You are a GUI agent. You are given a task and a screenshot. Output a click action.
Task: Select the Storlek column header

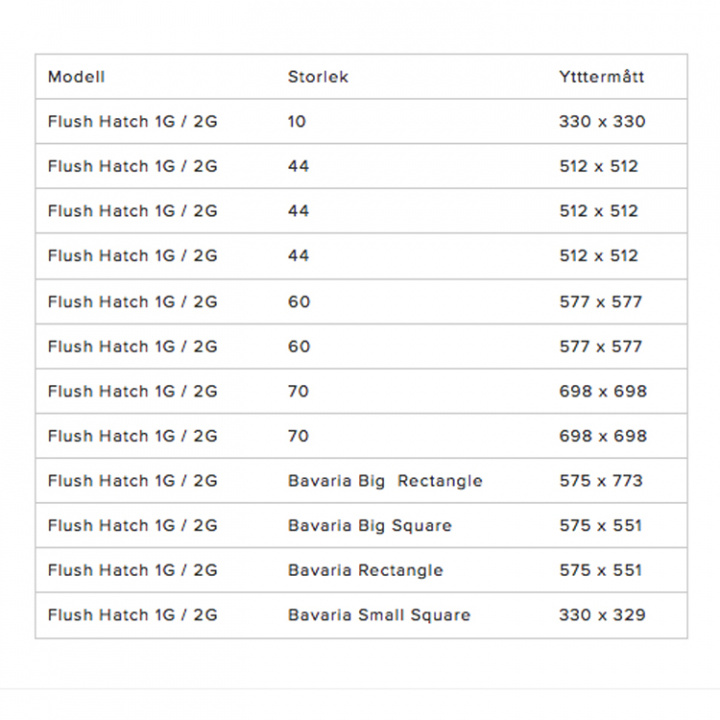[x=318, y=77]
